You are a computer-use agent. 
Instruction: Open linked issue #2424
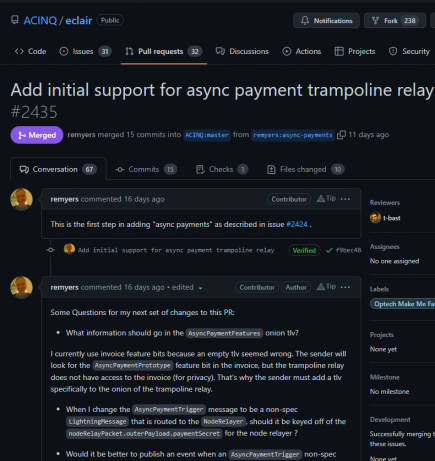[297, 224]
